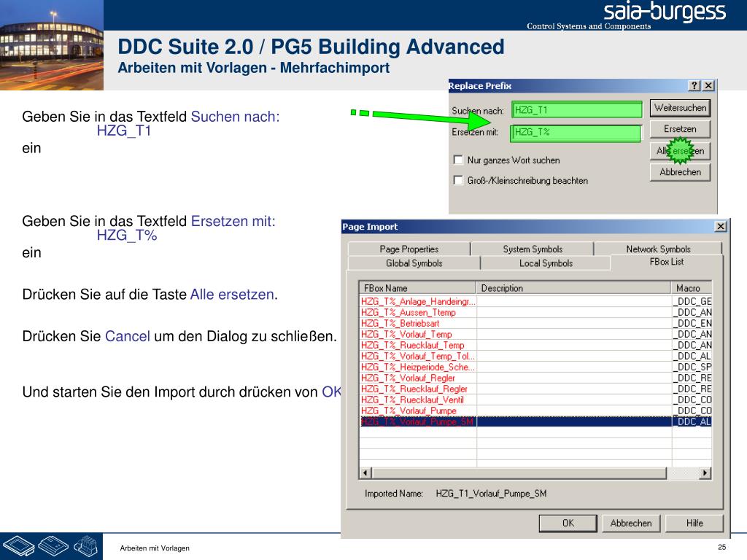Switch to the Global Symbols tab
The image size is (747, 560).
[414, 263]
